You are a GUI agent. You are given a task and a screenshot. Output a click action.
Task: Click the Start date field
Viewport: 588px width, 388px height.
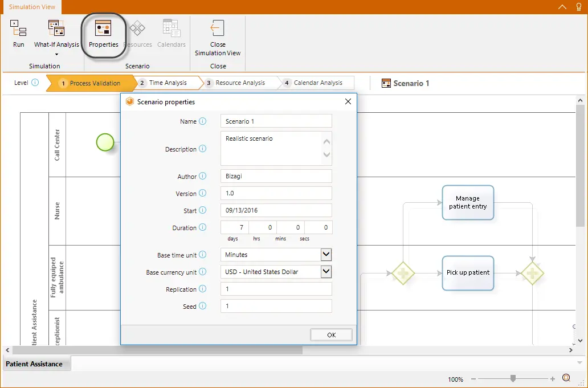(276, 210)
